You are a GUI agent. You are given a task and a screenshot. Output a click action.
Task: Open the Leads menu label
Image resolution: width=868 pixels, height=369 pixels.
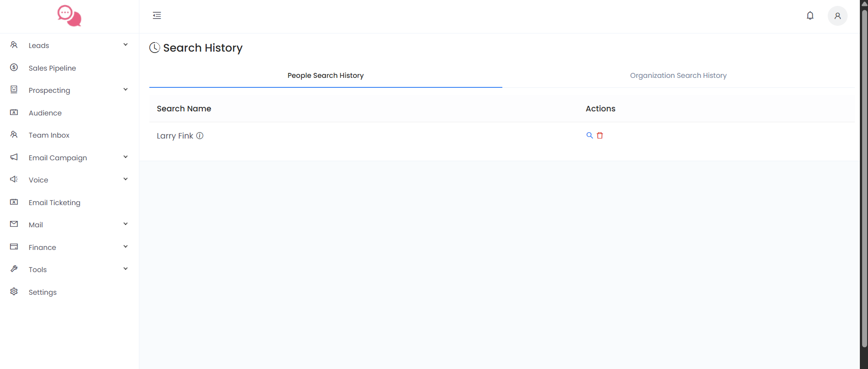(39, 45)
